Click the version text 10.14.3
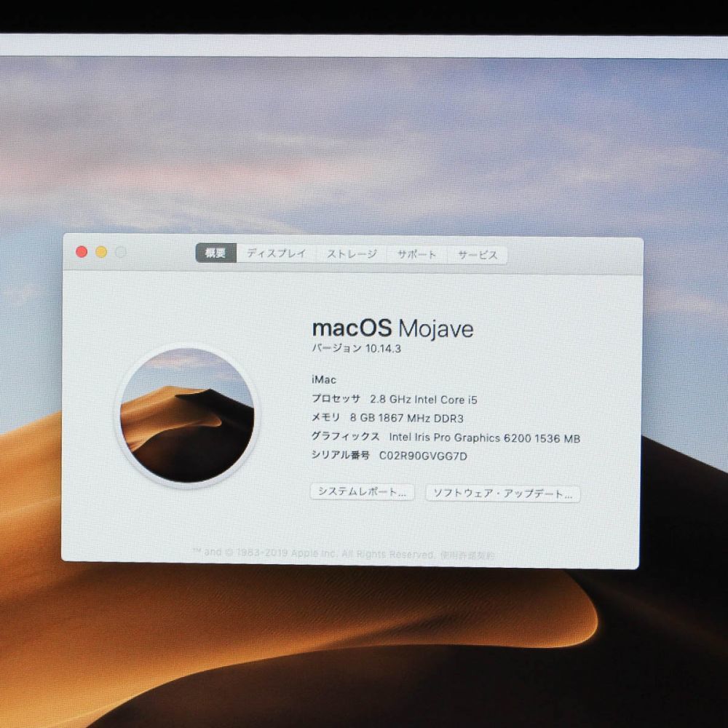Screen dimensions: 728x728 (383, 349)
